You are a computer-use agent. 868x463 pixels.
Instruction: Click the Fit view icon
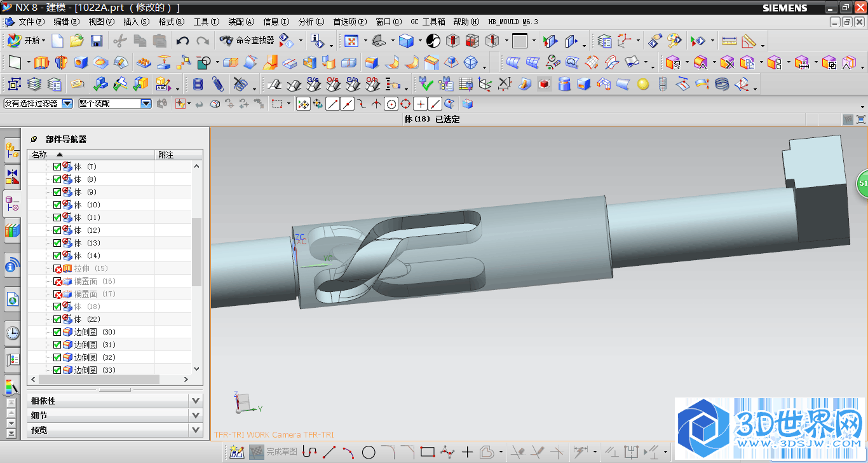[x=351, y=41]
